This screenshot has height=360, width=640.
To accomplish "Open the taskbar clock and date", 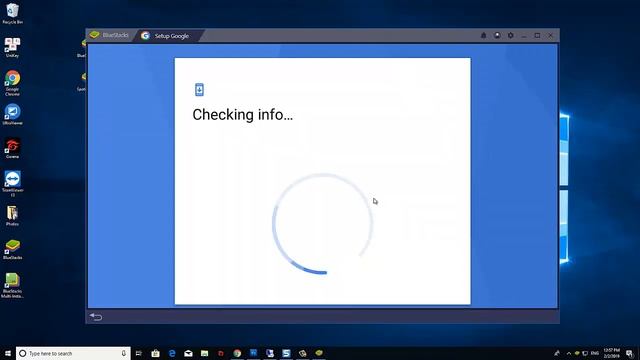I will [x=611, y=353].
